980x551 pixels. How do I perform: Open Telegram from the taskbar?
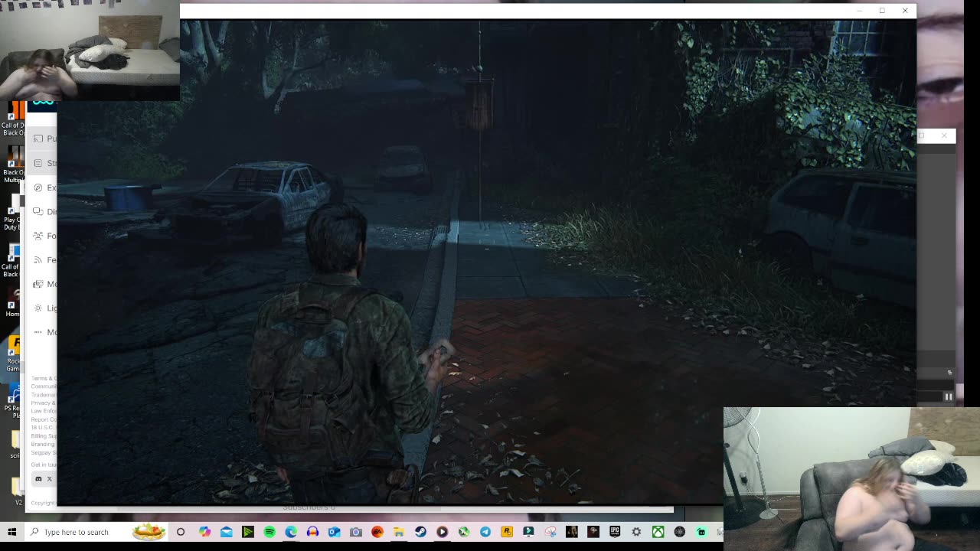point(485,532)
